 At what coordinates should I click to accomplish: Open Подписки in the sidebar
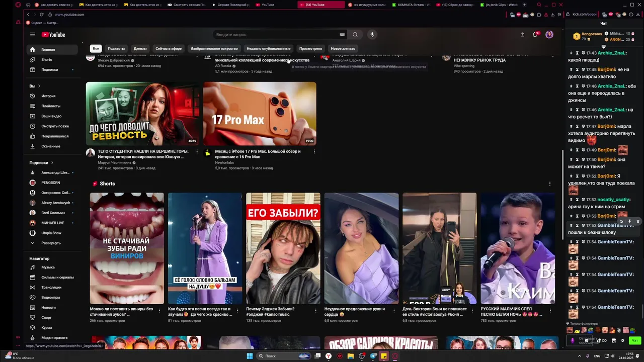click(x=52, y=70)
